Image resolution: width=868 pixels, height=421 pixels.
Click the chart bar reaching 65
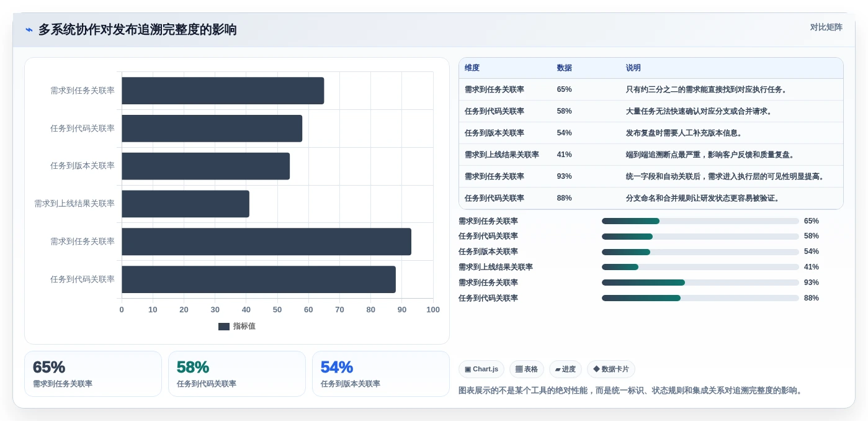(223, 91)
